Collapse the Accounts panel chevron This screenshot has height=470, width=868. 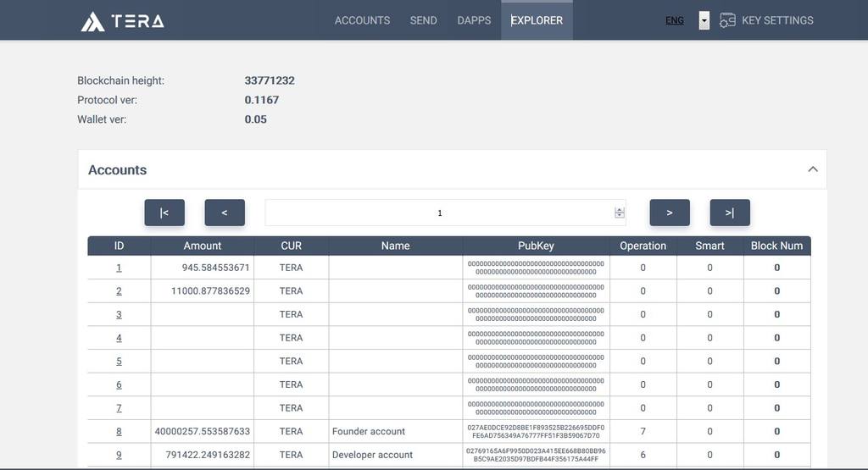(x=812, y=169)
